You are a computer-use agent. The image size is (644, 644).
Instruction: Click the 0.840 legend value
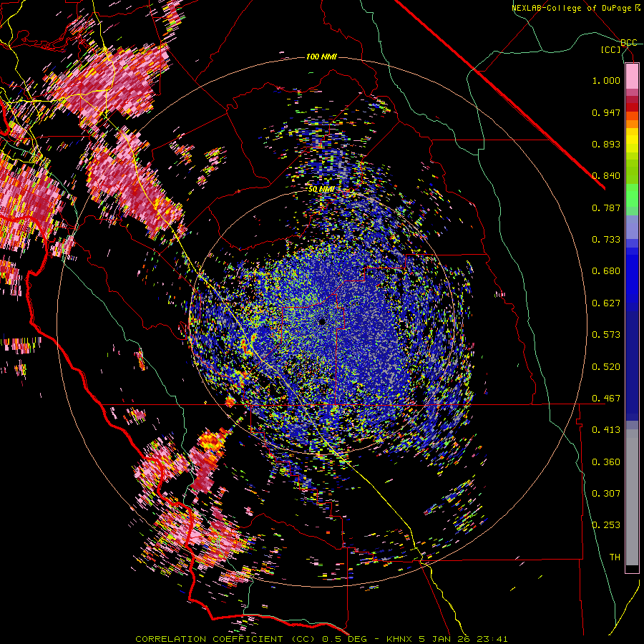(x=606, y=176)
